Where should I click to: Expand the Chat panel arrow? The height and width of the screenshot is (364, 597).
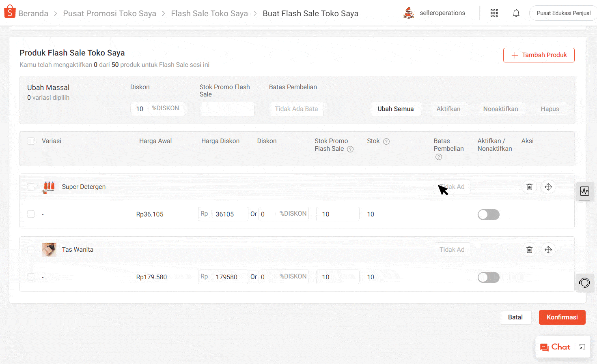click(582, 347)
